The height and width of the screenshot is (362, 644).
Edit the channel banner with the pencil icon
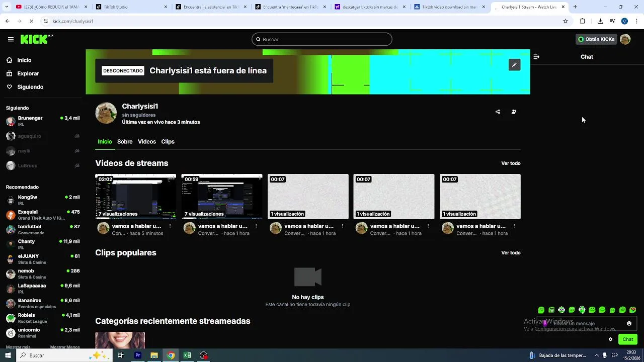(x=514, y=65)
